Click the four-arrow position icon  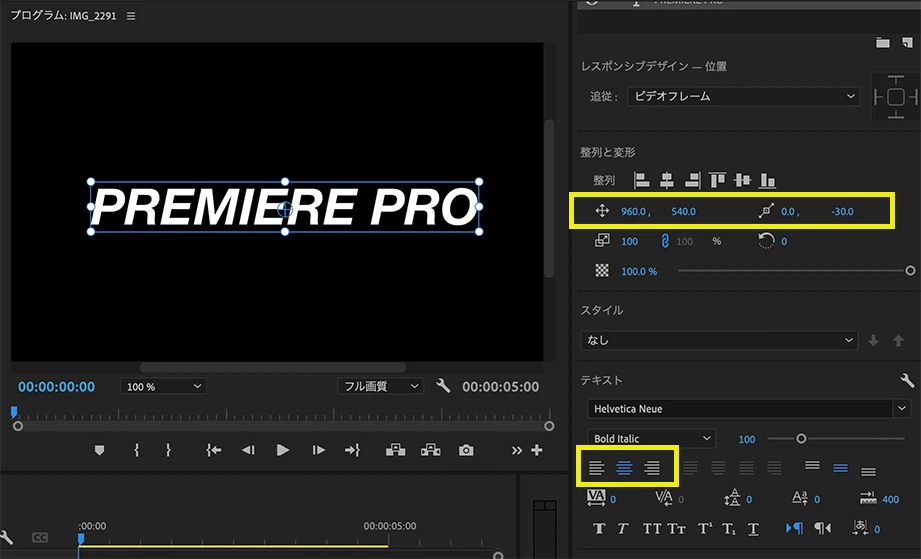(602, 211)
